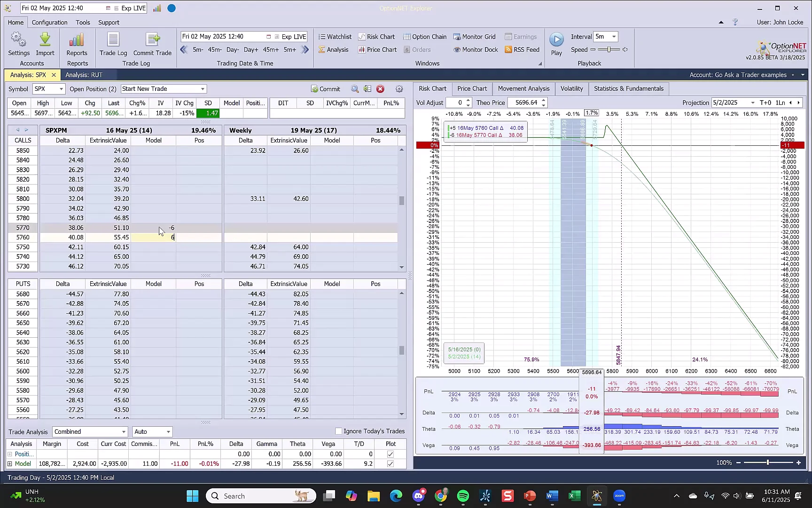Open the Start New Trade dropdown
The height and width of the screenshot is (508, 812).
click(x=203, y=89)
